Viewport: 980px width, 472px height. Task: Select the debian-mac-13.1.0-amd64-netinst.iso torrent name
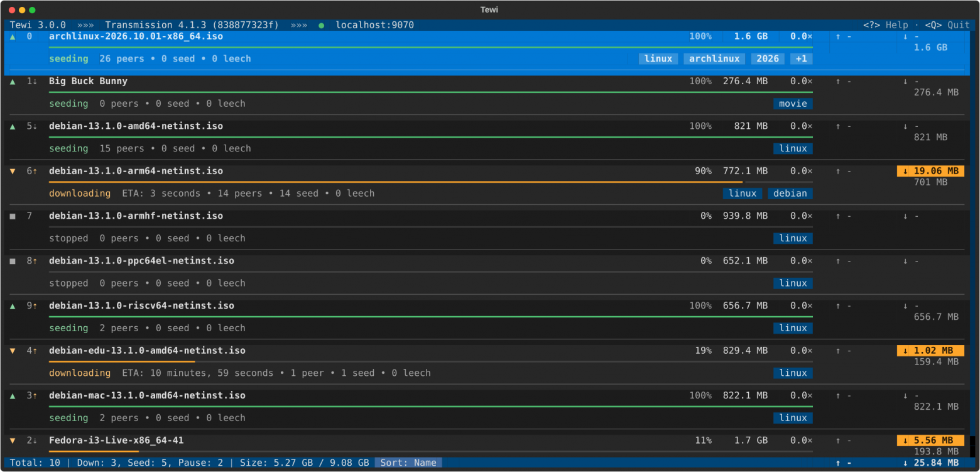pyautogui.click(x=147, y=395)
